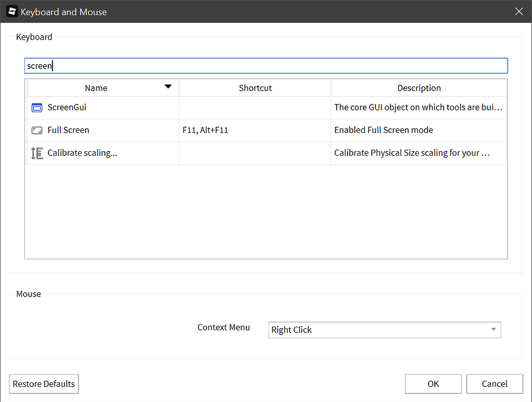Select the Calibrate scaling icon
This screenshot has width=532, height=402.
point(36,153)
